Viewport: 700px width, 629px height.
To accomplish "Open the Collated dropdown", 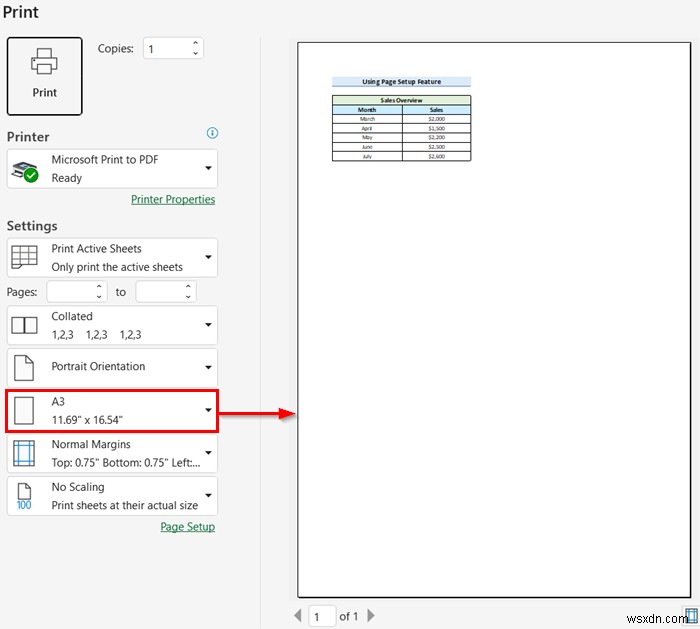I will (x=112, y=325).
